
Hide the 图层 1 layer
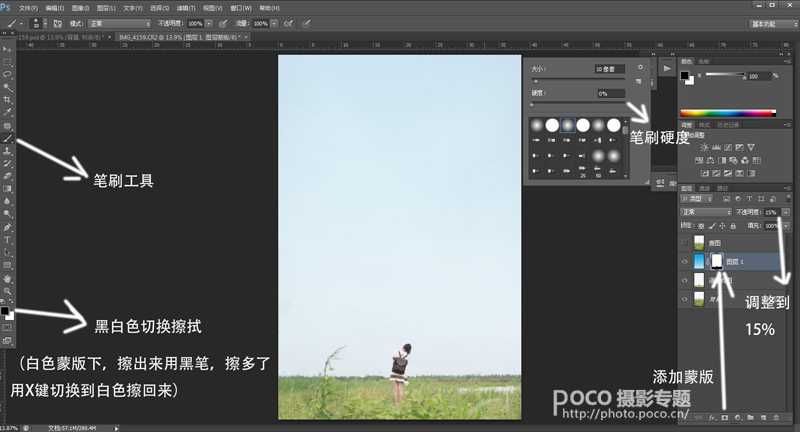tap(685, 262)
